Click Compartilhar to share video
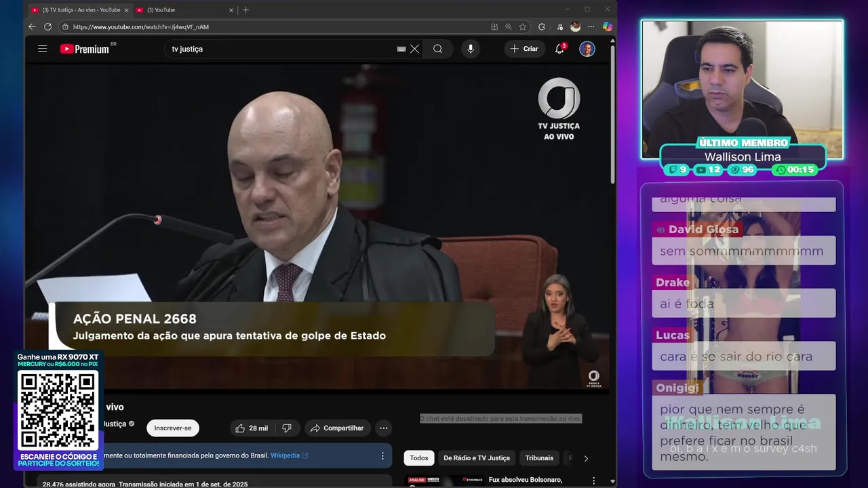 (337, 428)
